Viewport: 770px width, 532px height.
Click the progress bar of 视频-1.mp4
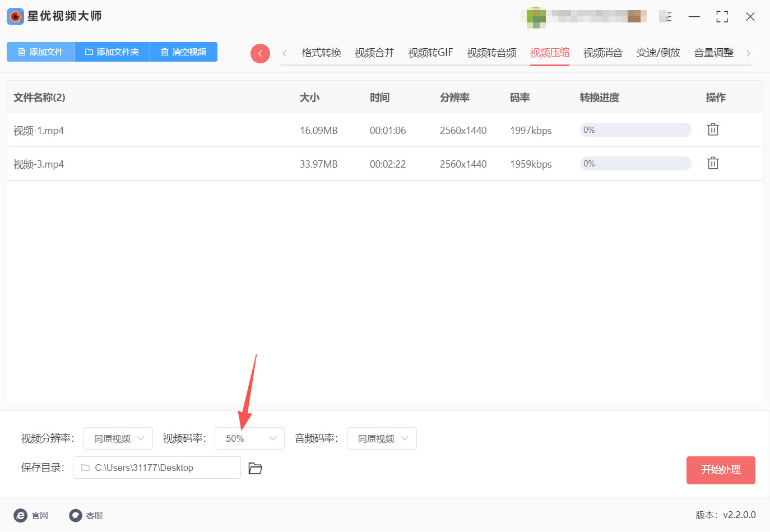636,129
